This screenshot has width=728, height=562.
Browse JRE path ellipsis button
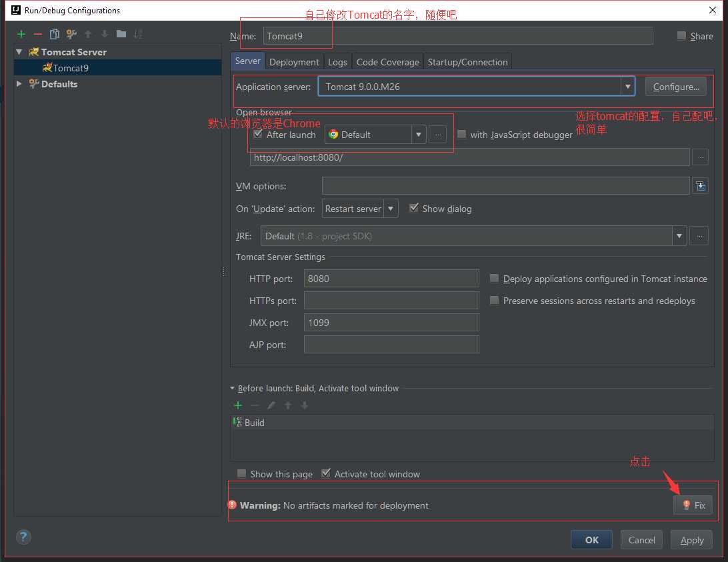pyautogui.click(x=699, y=236)
